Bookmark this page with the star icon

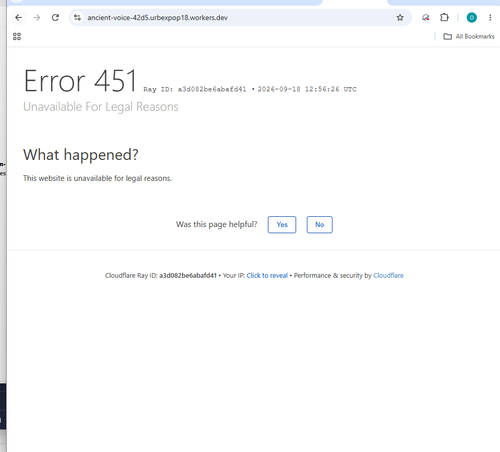[x=400, y=18]
